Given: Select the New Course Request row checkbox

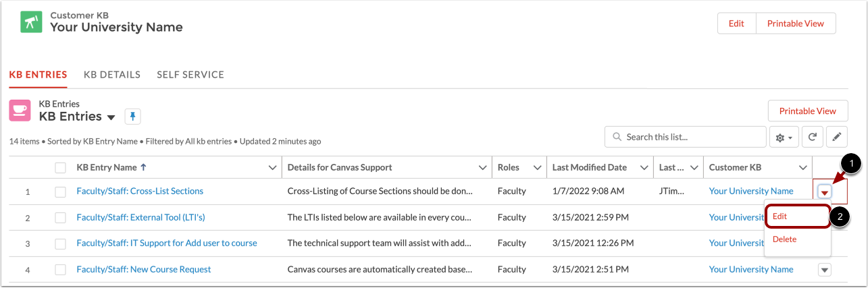Looking at the screenshot, I should [x=61, y=270].
